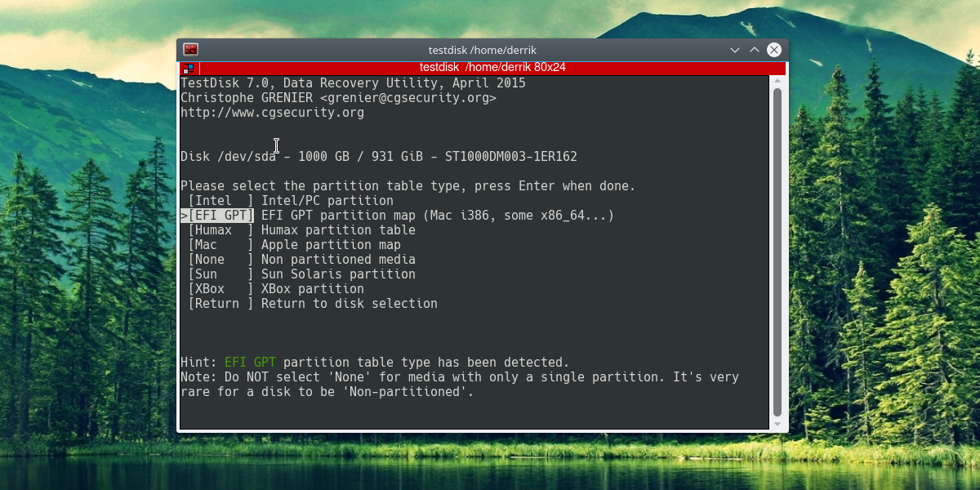The image size is (980, 490).
Task: Click the split-grid icon in terminal tab bar
Action: [x=188, y=69]
